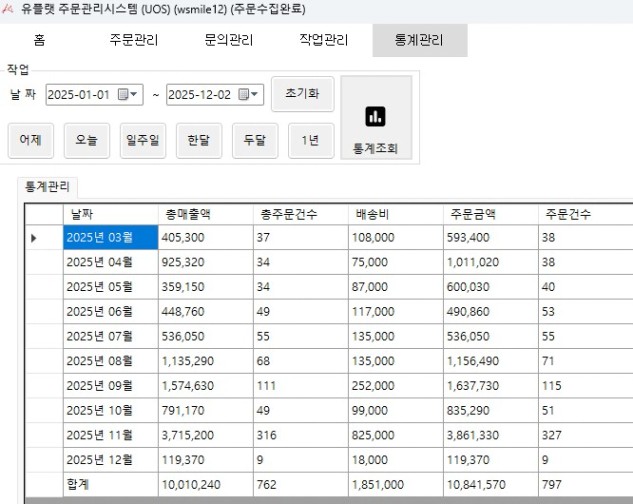Click the row selector arrow for 2025년 03월
This screenshot has width=633, height=504.
pyautogui.click(x=34, y=238)
